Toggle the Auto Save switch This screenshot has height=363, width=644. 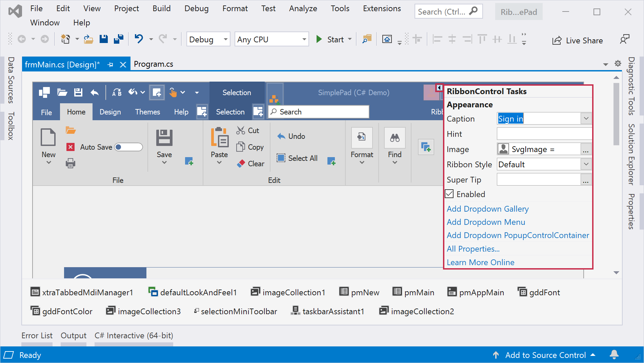128,147
